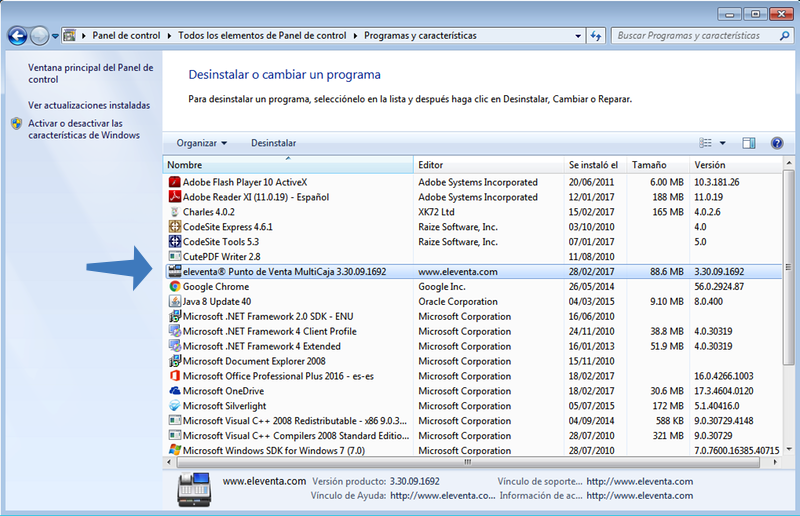Open the Organizar menu

(202, 143)
